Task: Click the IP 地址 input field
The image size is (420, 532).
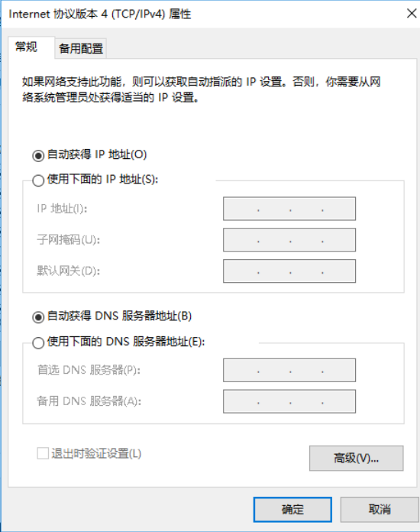Action: 289,209
